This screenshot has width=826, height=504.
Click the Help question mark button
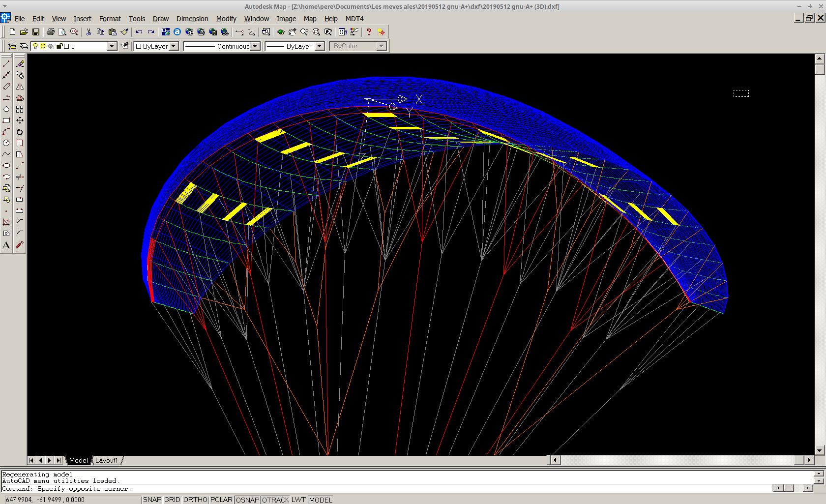(x=369, y=32)
